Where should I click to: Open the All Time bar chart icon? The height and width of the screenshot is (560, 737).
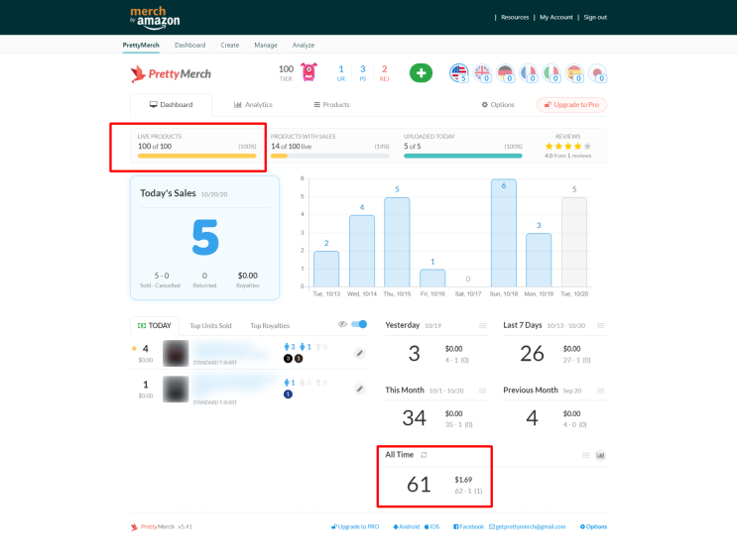600,455
